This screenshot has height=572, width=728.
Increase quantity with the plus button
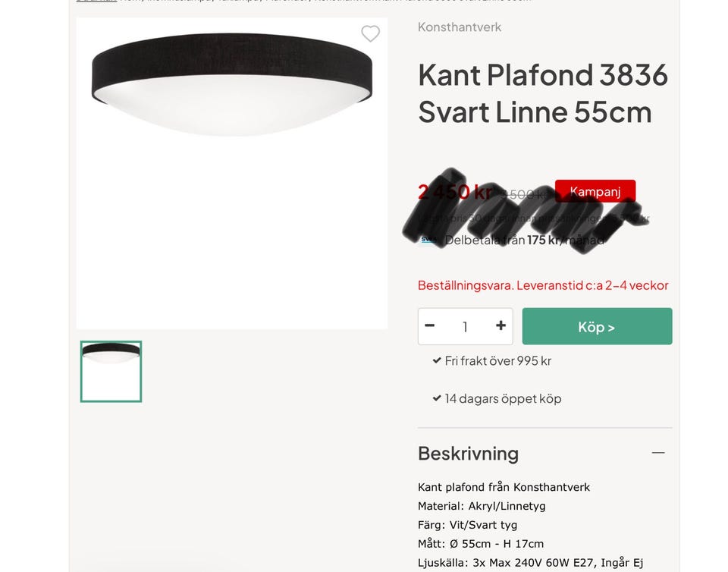(x=500, y=326)
